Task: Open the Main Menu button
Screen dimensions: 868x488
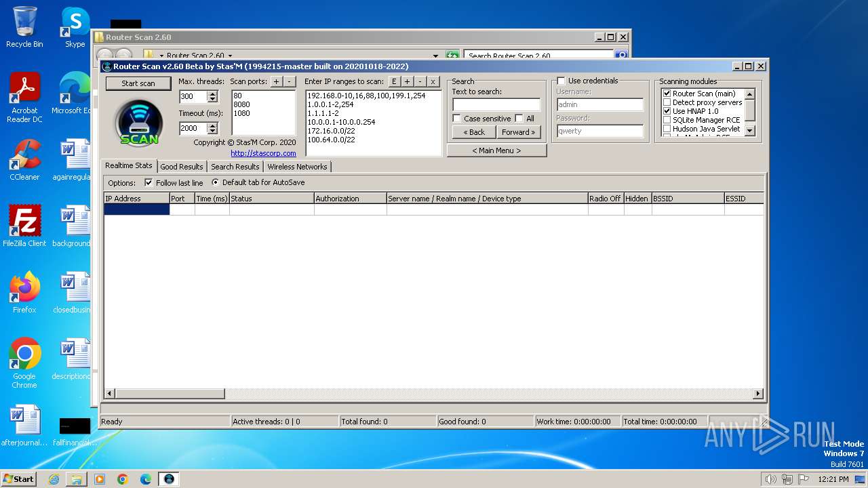Action: (x=496, y=150)
